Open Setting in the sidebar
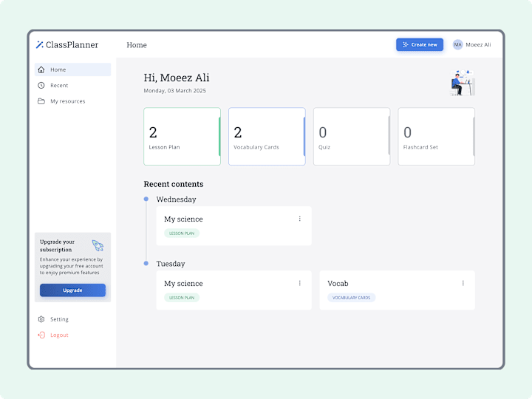The image size is (532, 399). 72,319
